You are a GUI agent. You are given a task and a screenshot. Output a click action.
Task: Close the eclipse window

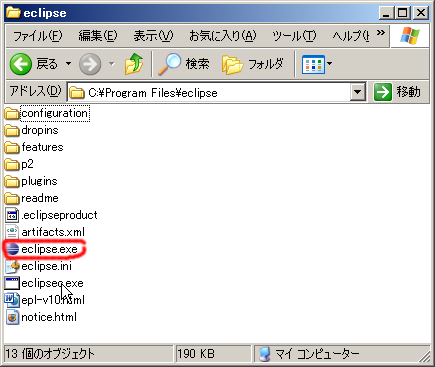tap(421, 13)
